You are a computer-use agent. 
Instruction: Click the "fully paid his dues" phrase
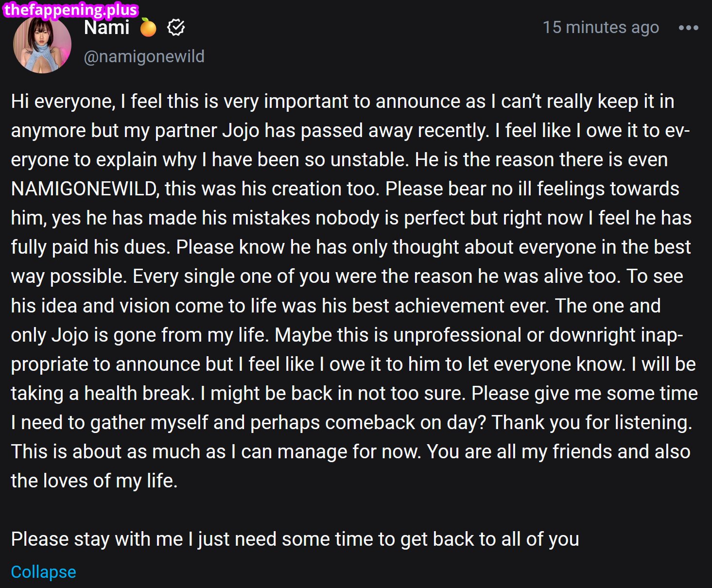90,247
